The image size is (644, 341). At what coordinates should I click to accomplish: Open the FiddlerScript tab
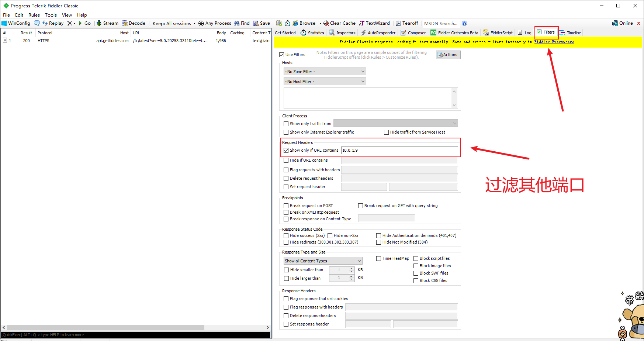498,33
